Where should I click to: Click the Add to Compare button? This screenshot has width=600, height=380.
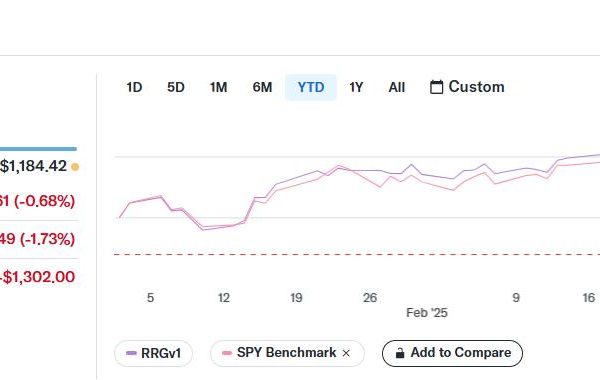[452, 353]
